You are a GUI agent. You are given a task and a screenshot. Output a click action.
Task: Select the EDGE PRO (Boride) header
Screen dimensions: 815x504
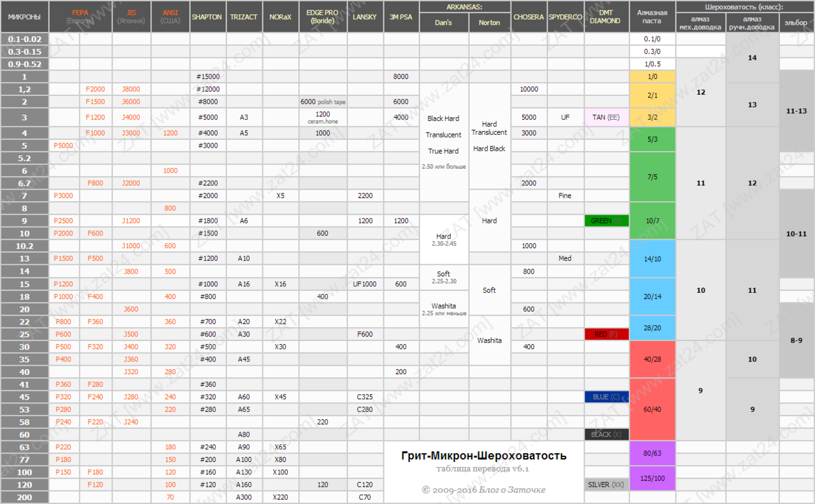coord(323,17)
